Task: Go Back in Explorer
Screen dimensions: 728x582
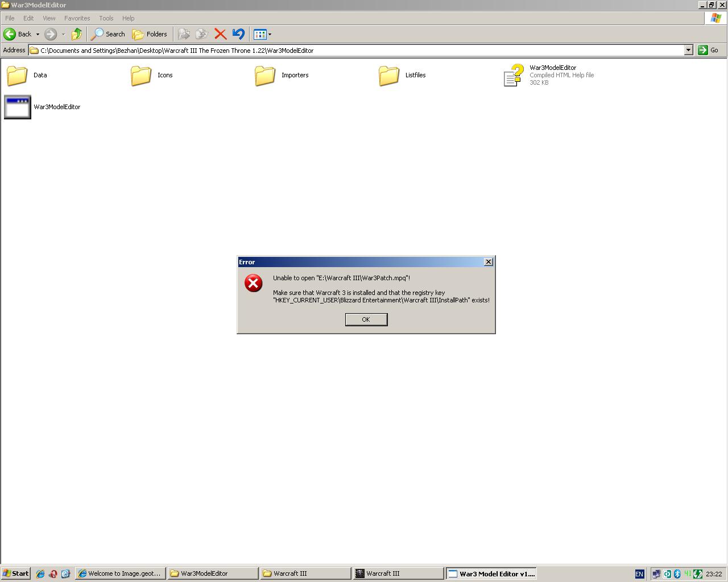Action: pyautogui.click(x=18, y=34)
